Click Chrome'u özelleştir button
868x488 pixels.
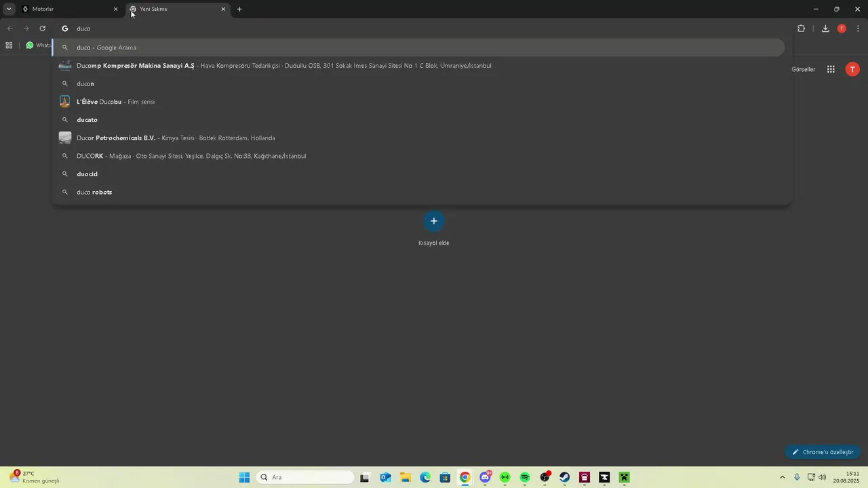823,452
